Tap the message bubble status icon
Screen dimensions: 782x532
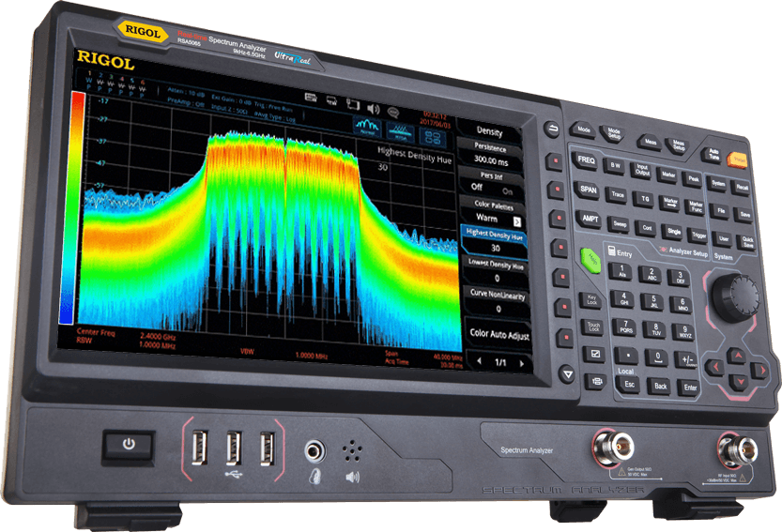click(393, 113)
